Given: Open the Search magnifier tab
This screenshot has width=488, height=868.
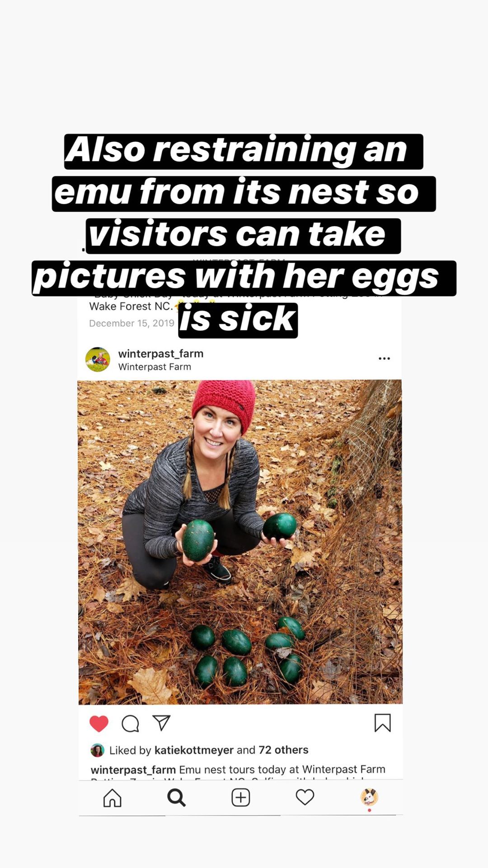Looking at the screenshot, I should pyautogui.click(x=176, y=797).
